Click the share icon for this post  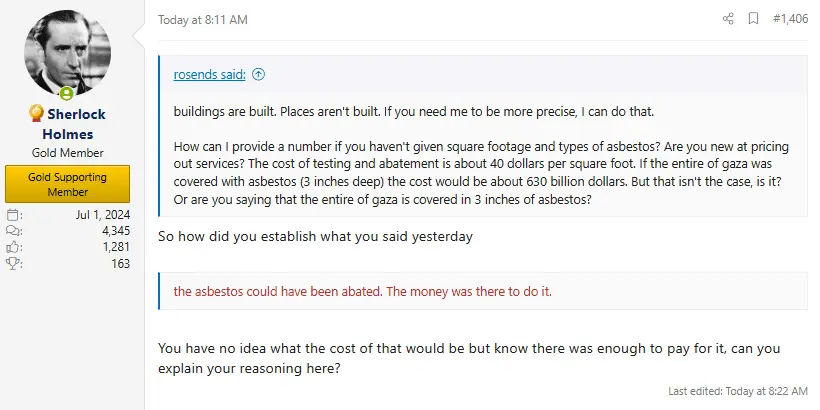click(728, 19)
